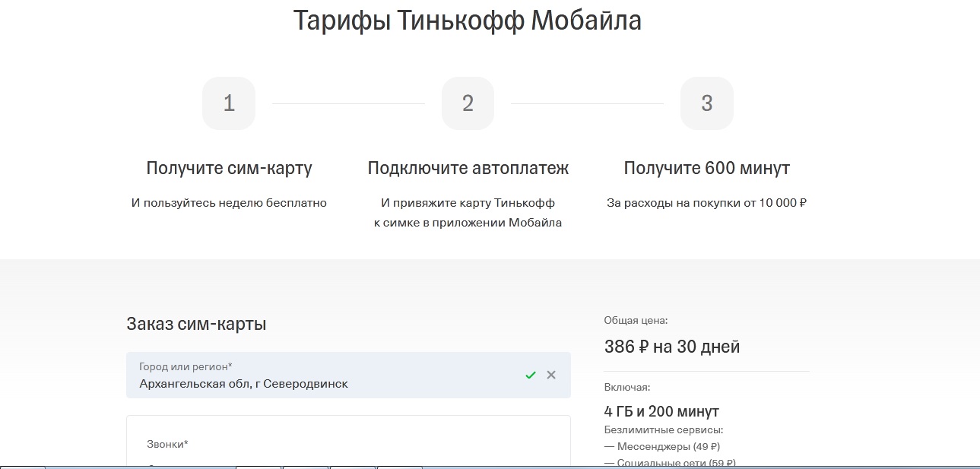Click the 'Звонки*' section label

pyautogui.click(x=167, y=444)
